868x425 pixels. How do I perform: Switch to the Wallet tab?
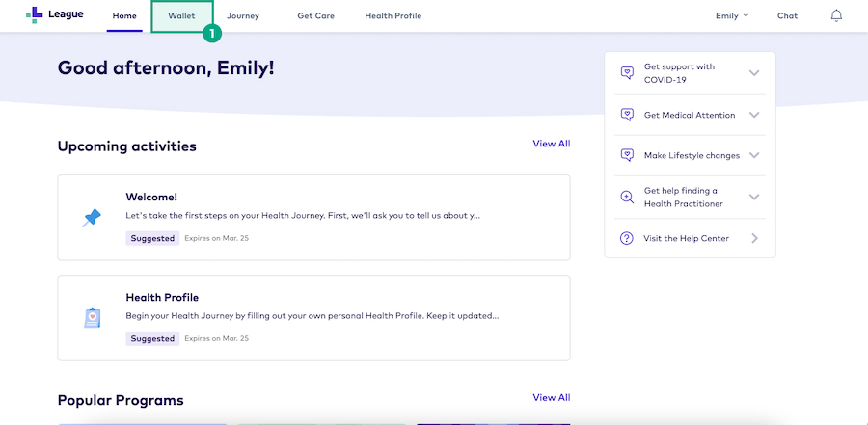[x=181, y=16]
